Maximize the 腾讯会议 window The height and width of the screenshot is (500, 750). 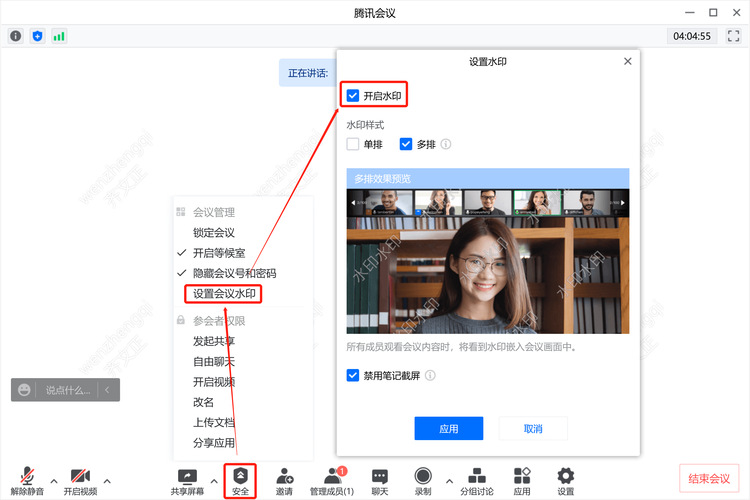point(713,12)
